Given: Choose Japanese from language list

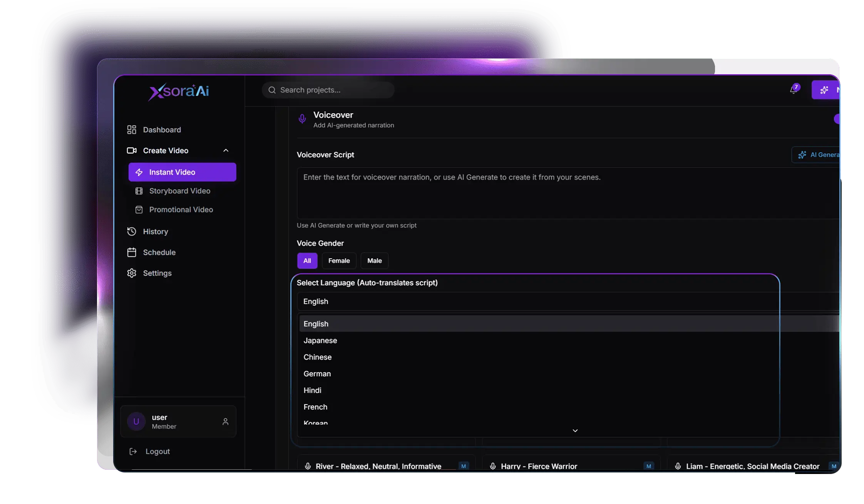Looking at the screenshot, I should point(569,340).
